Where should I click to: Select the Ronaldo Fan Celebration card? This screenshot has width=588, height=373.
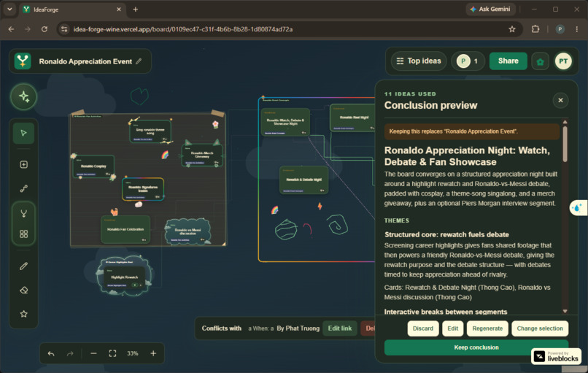[125, 229]
